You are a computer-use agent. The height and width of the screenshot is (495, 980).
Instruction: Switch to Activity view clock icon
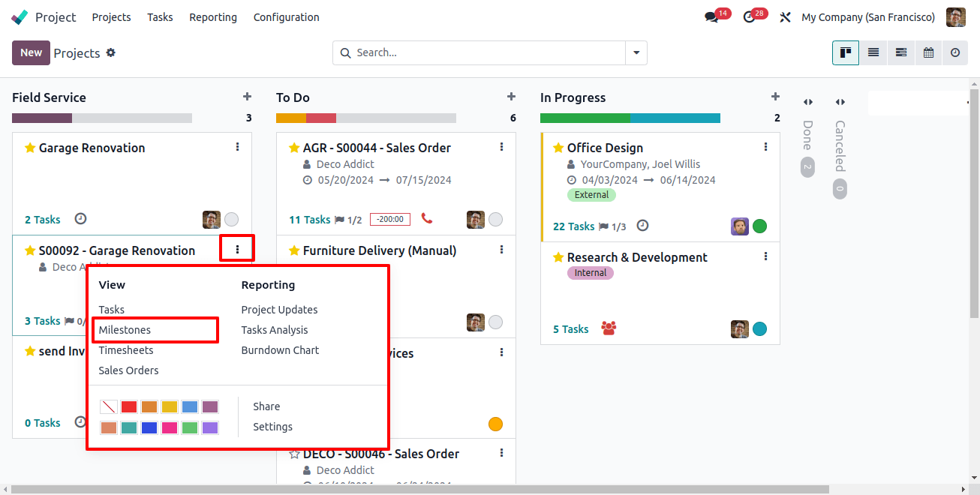(x=955, y=52)
